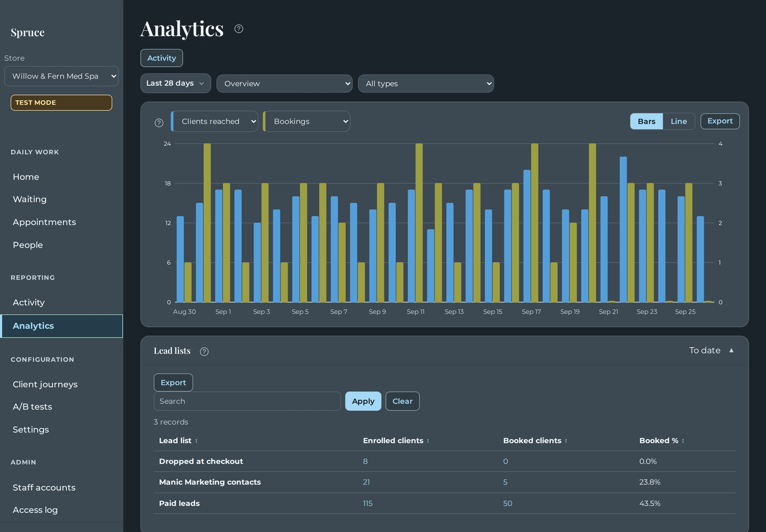Sort by the Lead list column arrows
The height and width of the screenshot is (532, 766).
click(196, 441)
